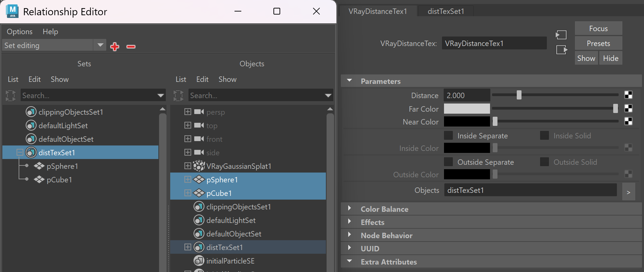644x272 pixels.
Task: Click the clippingObjectsSet1 set icon in Sets
Action: pos(31,112)
